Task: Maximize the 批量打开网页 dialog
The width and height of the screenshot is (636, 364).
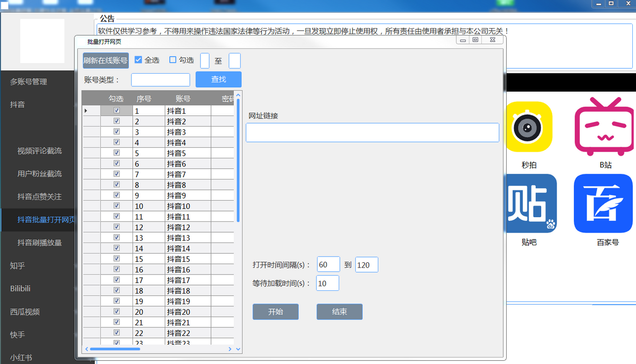Action: (x=475, y=40)
